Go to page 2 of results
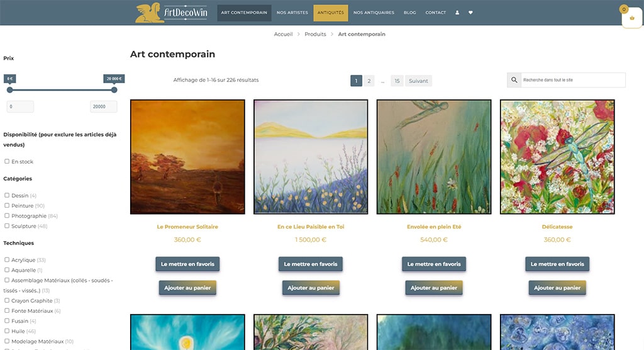 [x=369, y=81]
